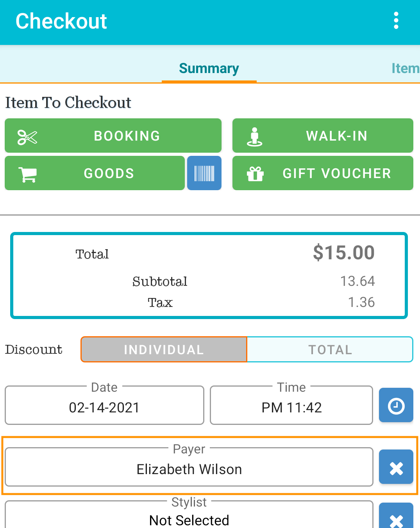
Task: Switch to the Summary tab
Action: coord(209,68)
